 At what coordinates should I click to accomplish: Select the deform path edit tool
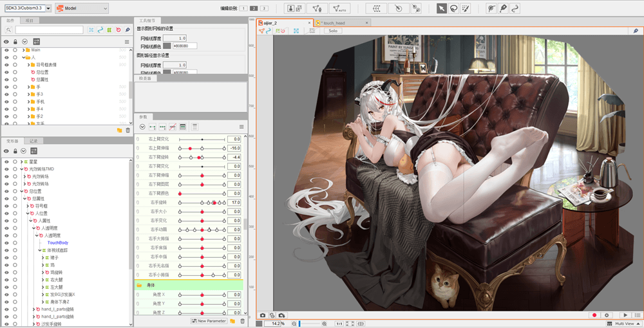click(x=515, y=8)
